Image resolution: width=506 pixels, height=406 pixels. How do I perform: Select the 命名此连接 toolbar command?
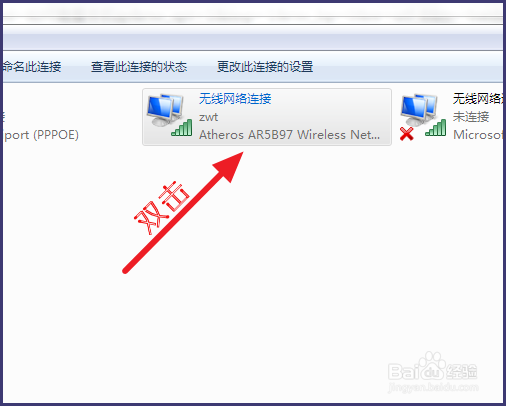click(x=32, y=67)
